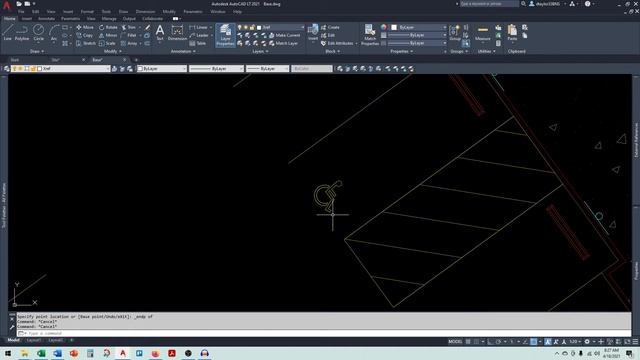Viewport: 640px width, 360px height.
Task: Expand the Modify panel
Action: click(113, 51)
